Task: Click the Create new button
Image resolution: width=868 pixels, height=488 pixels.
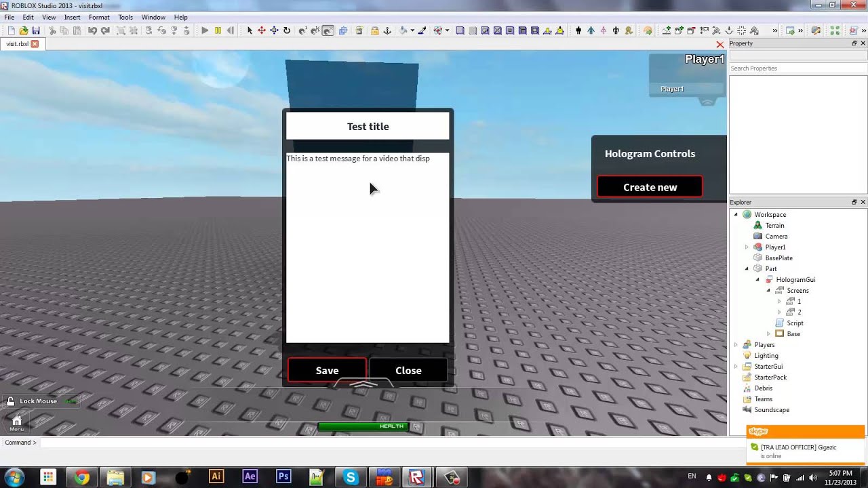Action: (650, 187)
